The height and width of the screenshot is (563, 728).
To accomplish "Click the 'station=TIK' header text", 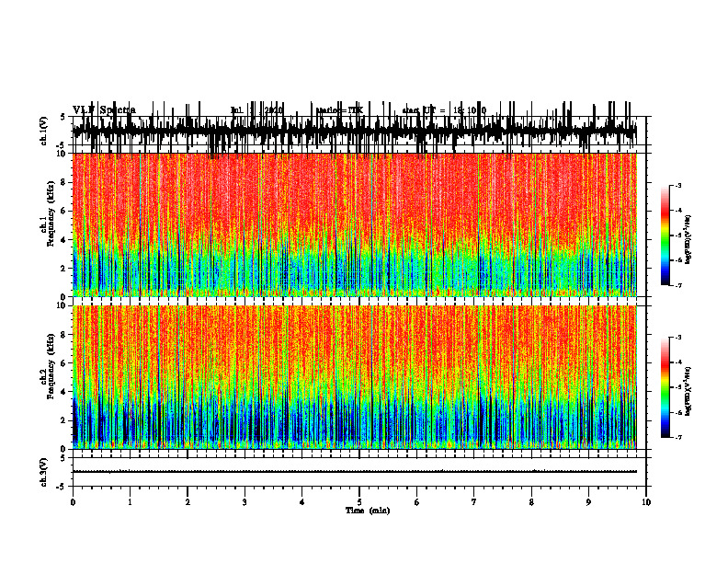I will pyautogui.click(x=339, y=110).
